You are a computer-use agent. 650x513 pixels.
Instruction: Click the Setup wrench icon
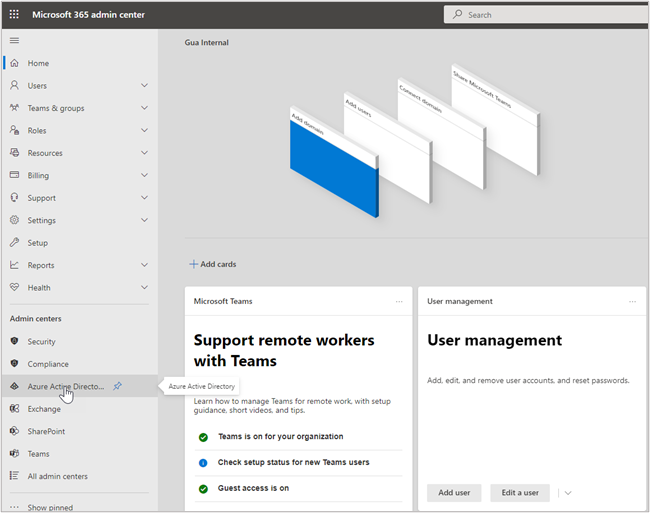click(x=14, y=243)
